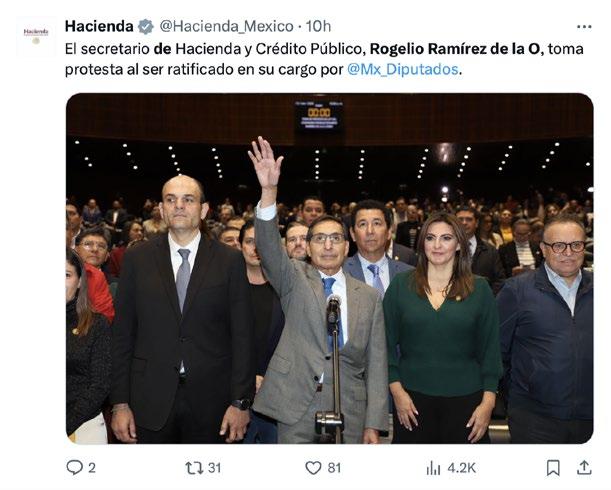Open the three-dot more options menu
Image resolution: width=611 pixels, height=490 pixels.
(584, 27)
